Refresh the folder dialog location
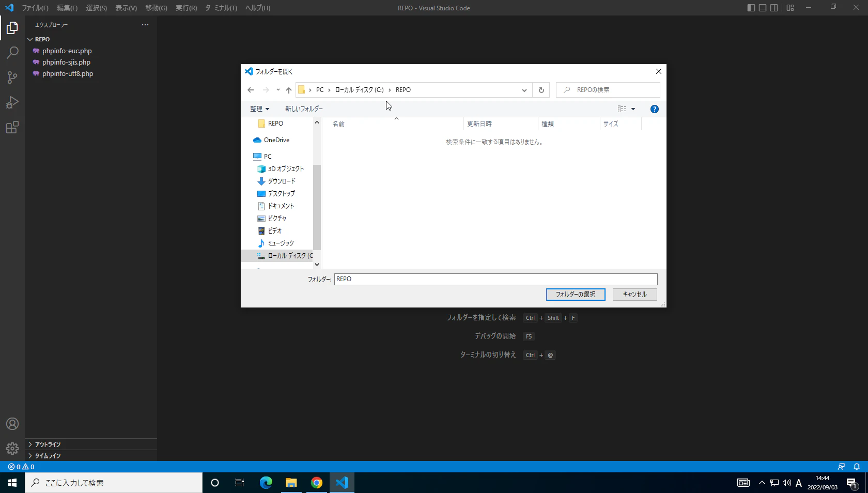Screen dimensions: 868x493 point(541,90)
